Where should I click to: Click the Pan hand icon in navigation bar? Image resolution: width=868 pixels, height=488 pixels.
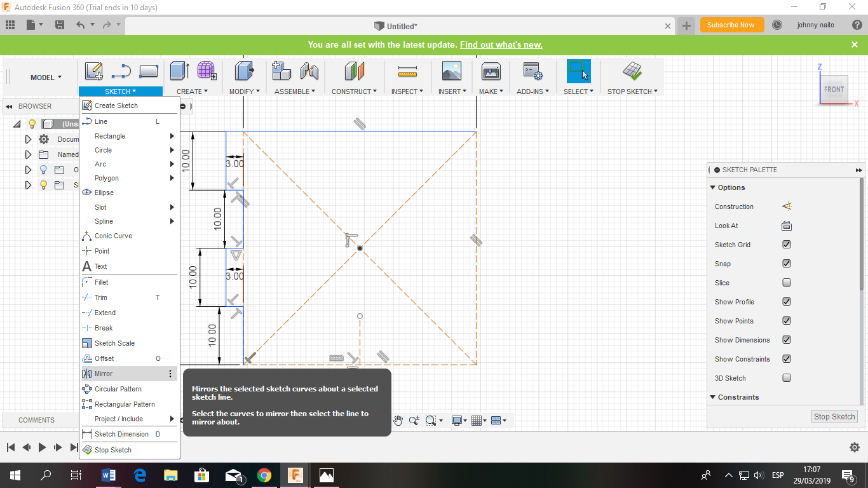tap(398, 420)
